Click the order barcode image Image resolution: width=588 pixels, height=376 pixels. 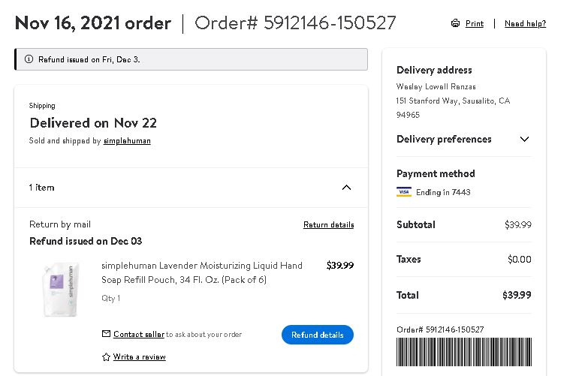464,352
